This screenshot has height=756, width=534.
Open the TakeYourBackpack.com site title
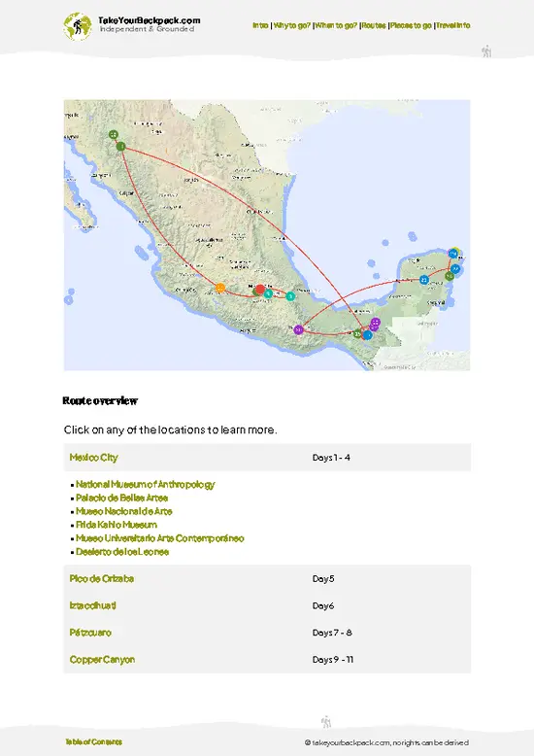click(149, 20)
